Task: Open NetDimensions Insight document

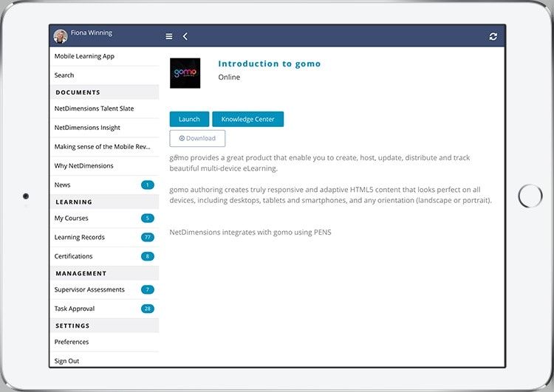Action: (x=105, y=128)
